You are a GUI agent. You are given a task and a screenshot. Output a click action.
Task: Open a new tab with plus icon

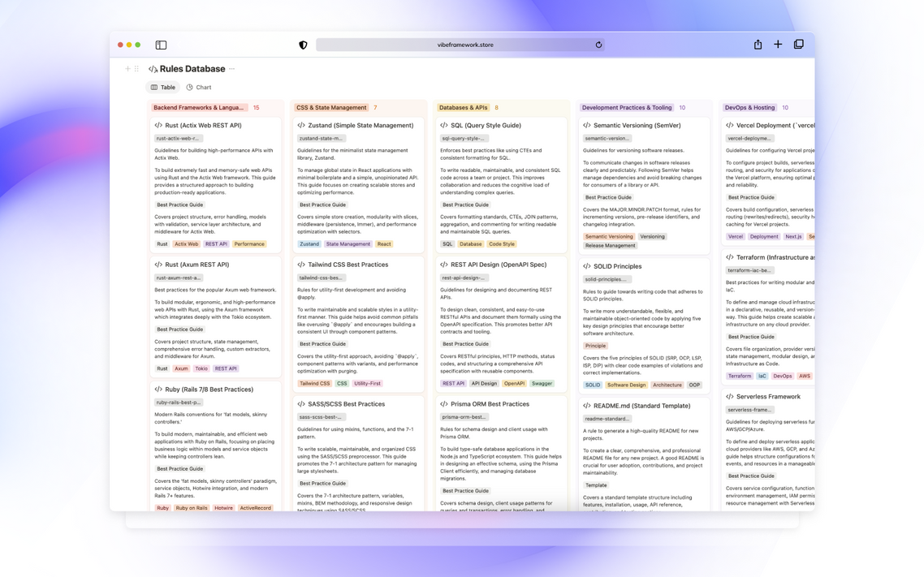pyautogui.click(x=778, y=44)
